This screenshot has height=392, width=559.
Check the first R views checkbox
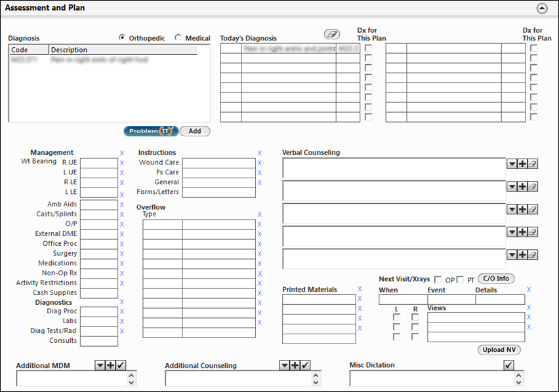click(415, 317)
